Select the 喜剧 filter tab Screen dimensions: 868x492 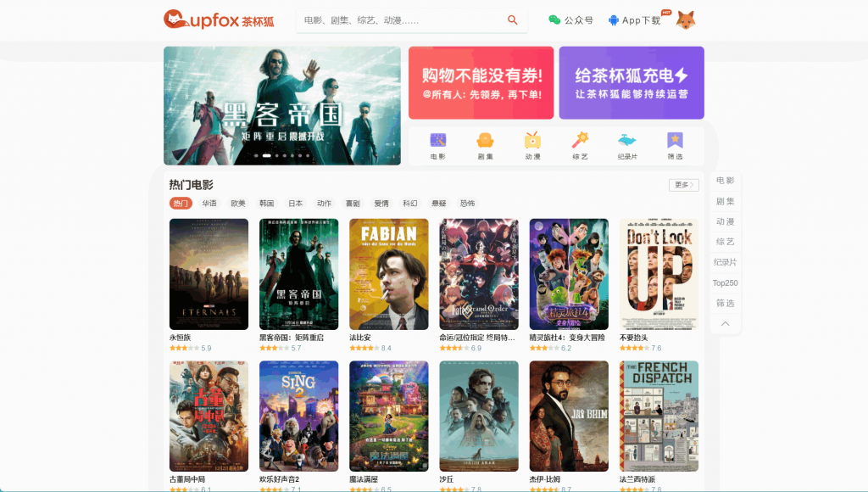pos(353,204)
